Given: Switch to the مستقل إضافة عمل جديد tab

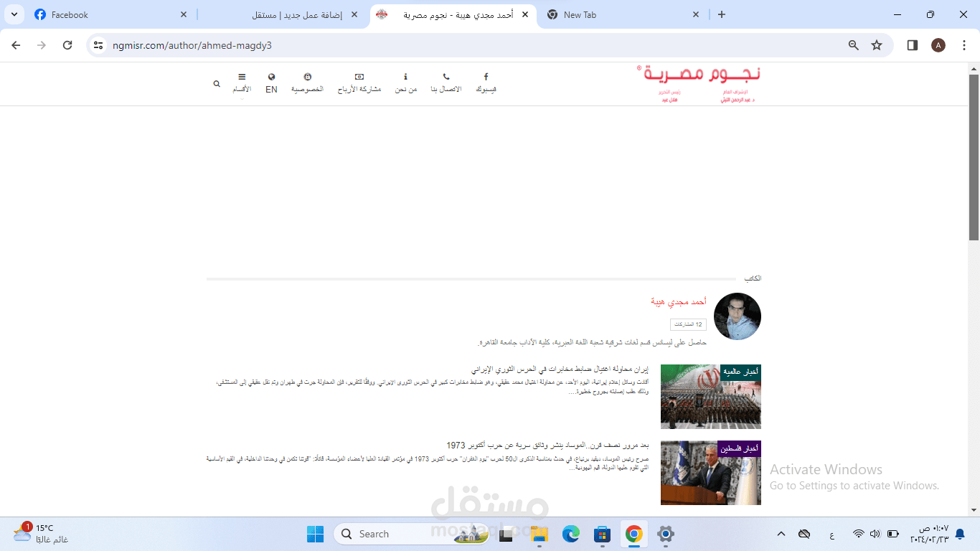Looking at the screenshot, I should 282,14.
